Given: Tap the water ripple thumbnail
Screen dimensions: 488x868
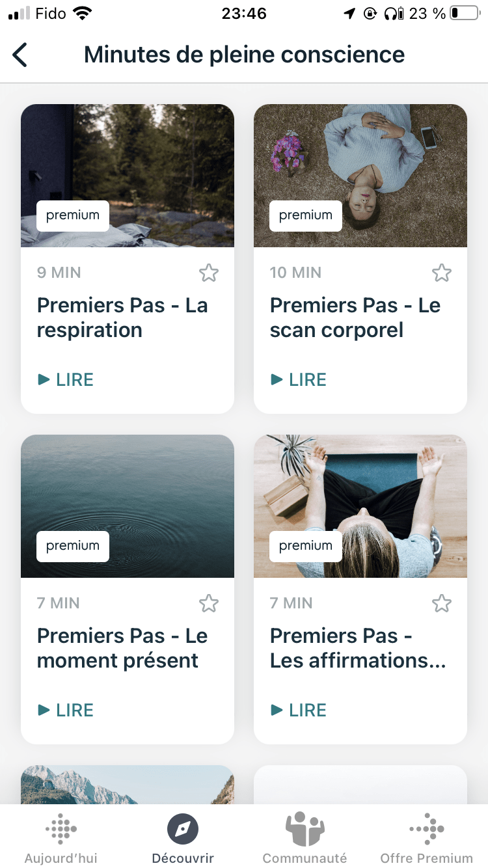Looking at the screenshot, I should (x=128, y=495).
